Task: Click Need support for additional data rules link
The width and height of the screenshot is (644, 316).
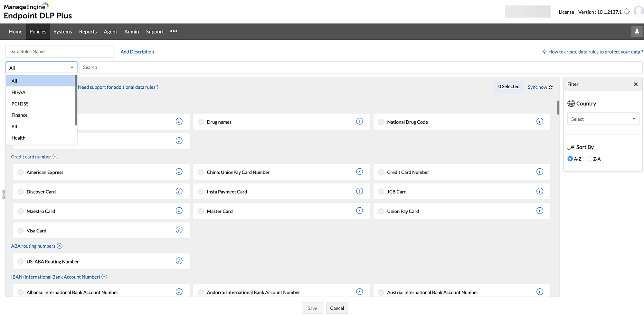Action: pyautogui.click(x=118, y=87)
